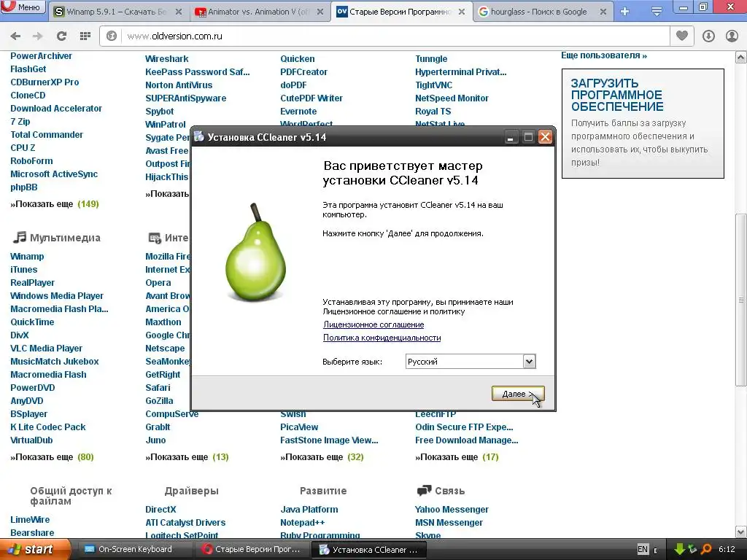Viewport: 747px width, 560px height.
Task: Open the LimeWire link
Action: pos(30,520)
